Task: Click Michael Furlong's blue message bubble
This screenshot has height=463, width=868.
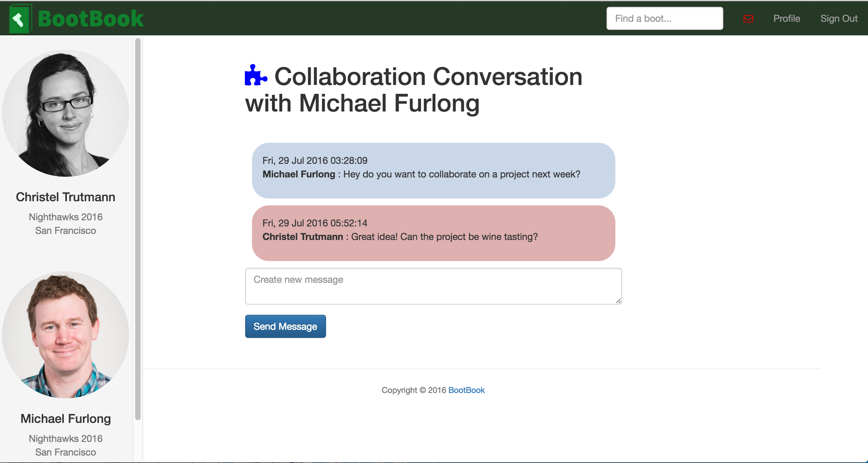Action: point(433,171)
